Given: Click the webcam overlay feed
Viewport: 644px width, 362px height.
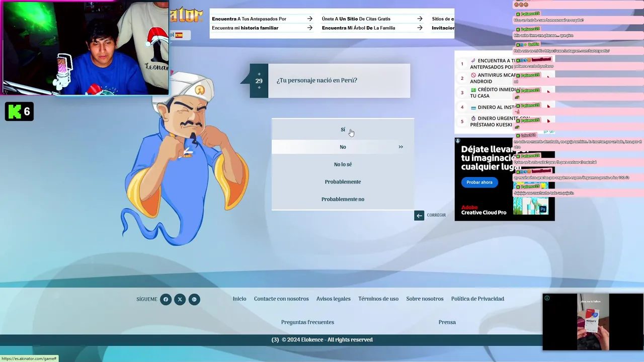Looking at the screenshot, I should (x=86, y=47).
